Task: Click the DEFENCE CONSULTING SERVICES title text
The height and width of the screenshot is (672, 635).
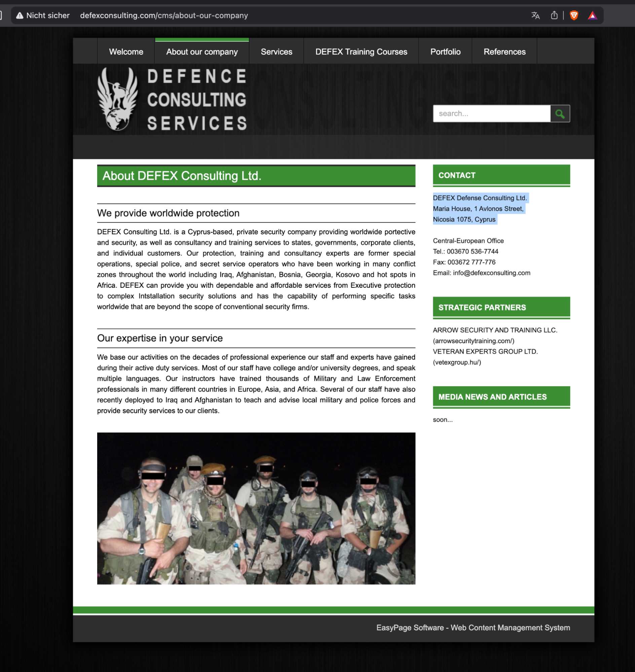Action: [x=197, y=100]
